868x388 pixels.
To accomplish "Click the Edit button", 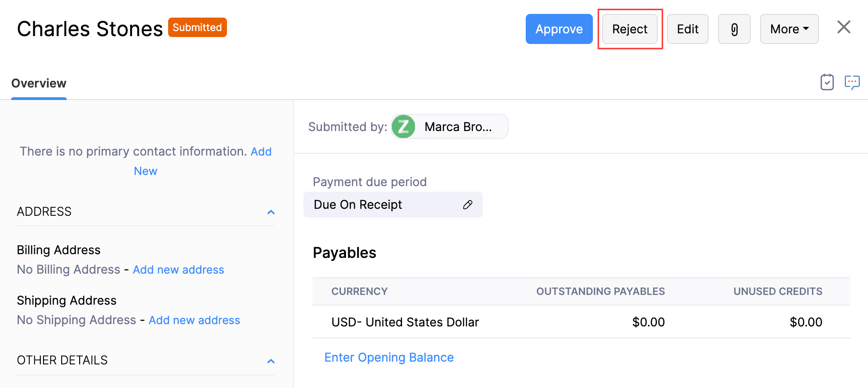I will [x=687, y=29].
